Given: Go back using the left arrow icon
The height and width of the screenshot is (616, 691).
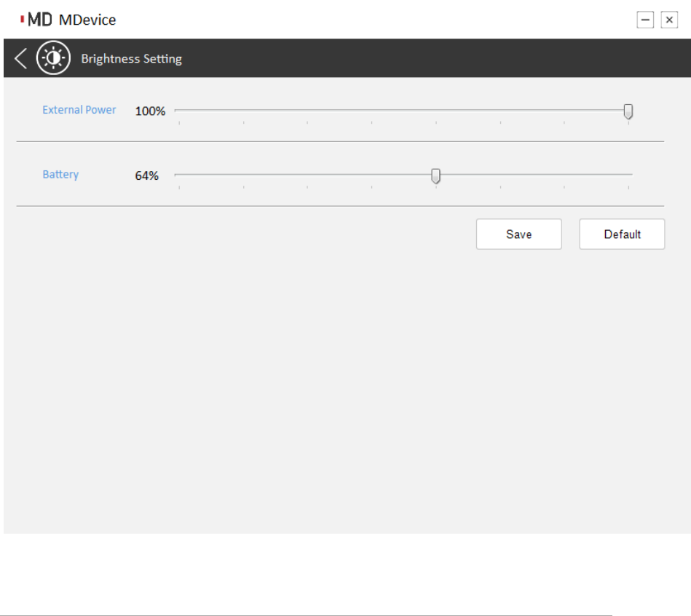Looking at the screenshot, I should click(x=20, y=58).
